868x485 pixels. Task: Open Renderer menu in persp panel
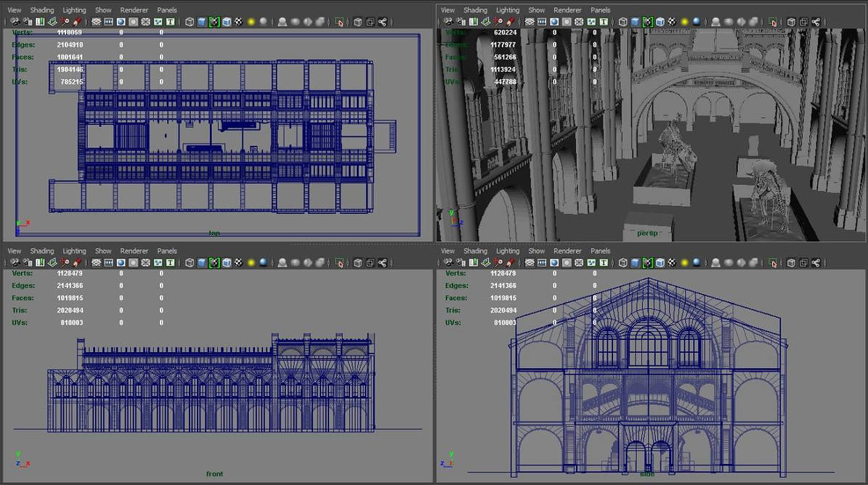(x=567, y=10)
